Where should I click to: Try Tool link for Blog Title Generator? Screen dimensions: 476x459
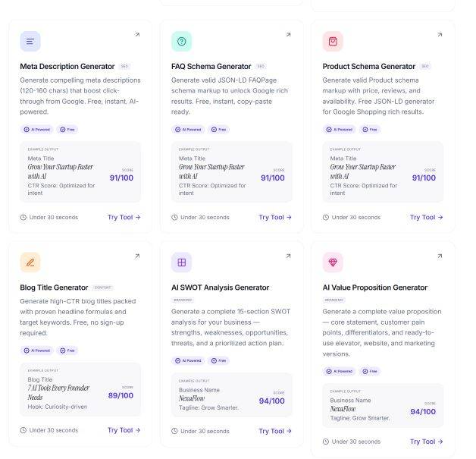click(124, 430)
